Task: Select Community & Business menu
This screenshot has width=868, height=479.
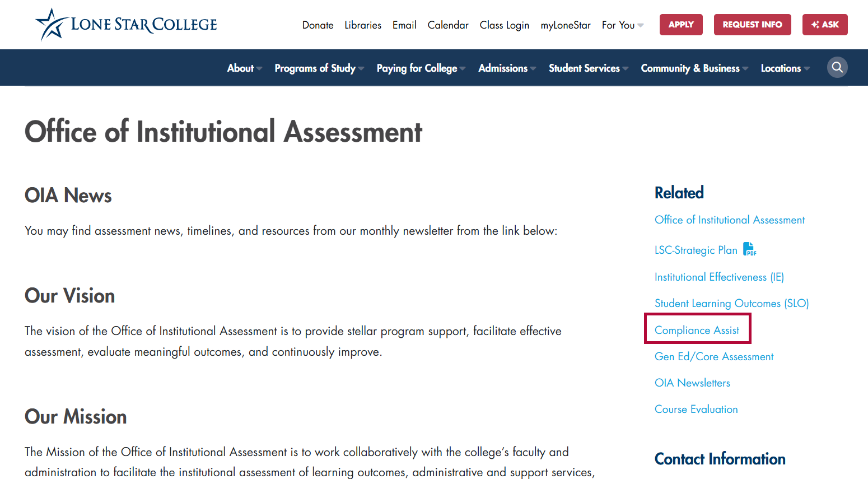Action: tap(694, 68)
